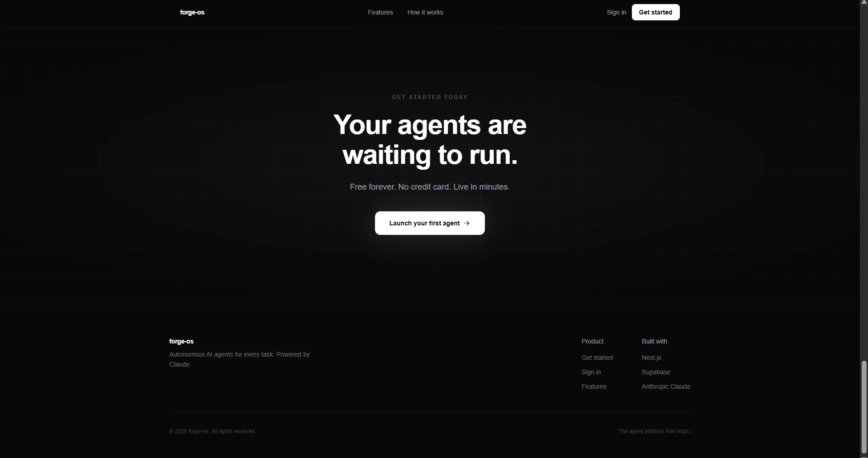Click Sign in in the top navbar
This screenshot has width=868, height=458.
[x=617, y=12]
